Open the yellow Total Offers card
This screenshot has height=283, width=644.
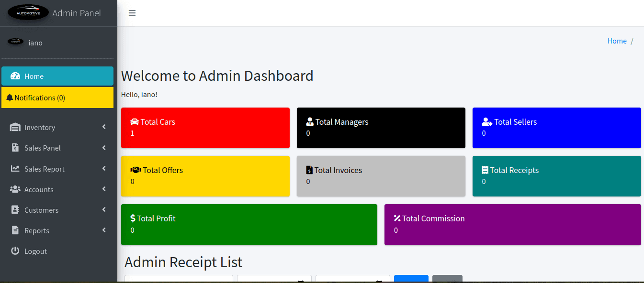(205, 176)
